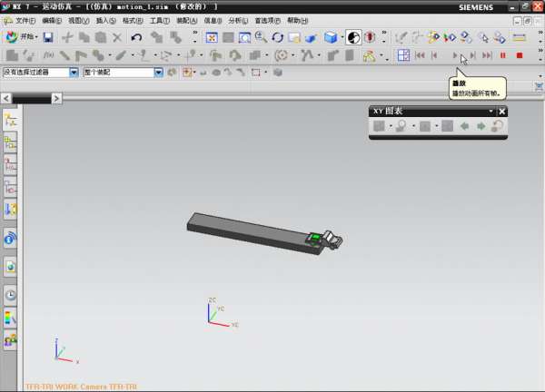This screenshot has width=545, height=392.
Task: Click the blue shaded cube rendering icon
Action: pos(331,37)
